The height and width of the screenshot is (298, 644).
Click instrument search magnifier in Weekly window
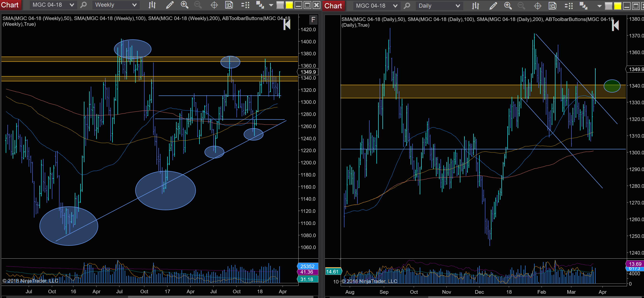[84, 5]
